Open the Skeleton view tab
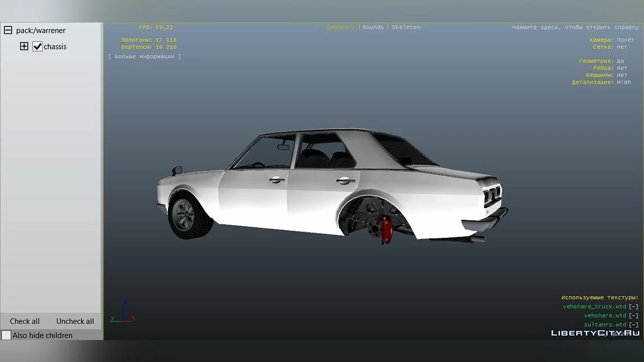The image size is (644, 362). click(x=406, y=27)
